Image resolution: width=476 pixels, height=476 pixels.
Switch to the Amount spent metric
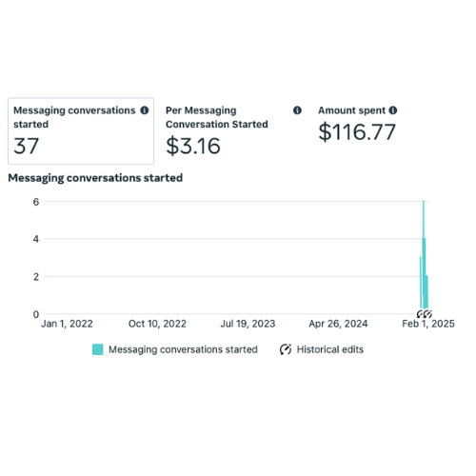pyautogui.click(x=358, y=124)
